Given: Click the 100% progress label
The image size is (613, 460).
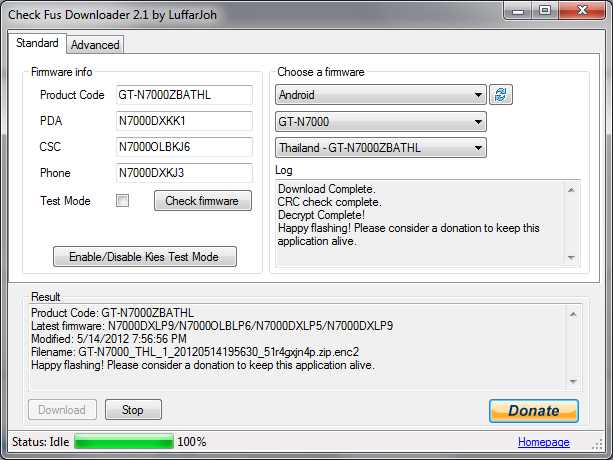Looking at the screenshot, I should tap(192, 442).
